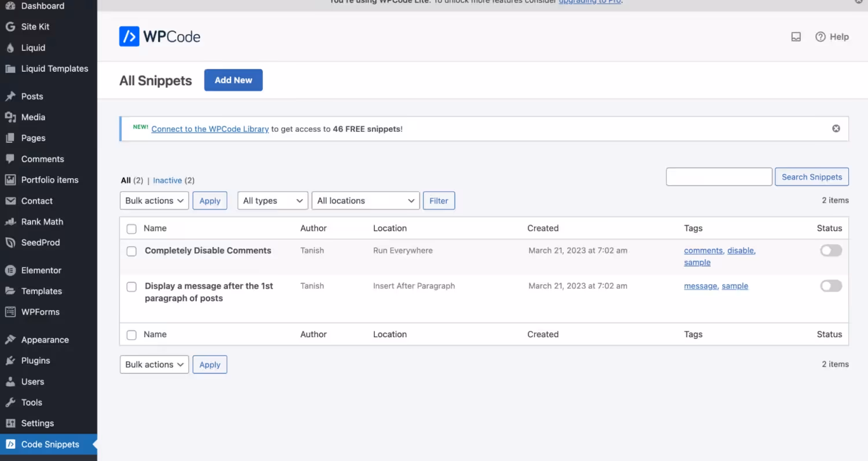
Task: Focus the snippets search input field
Action: (x=719, y=177)
